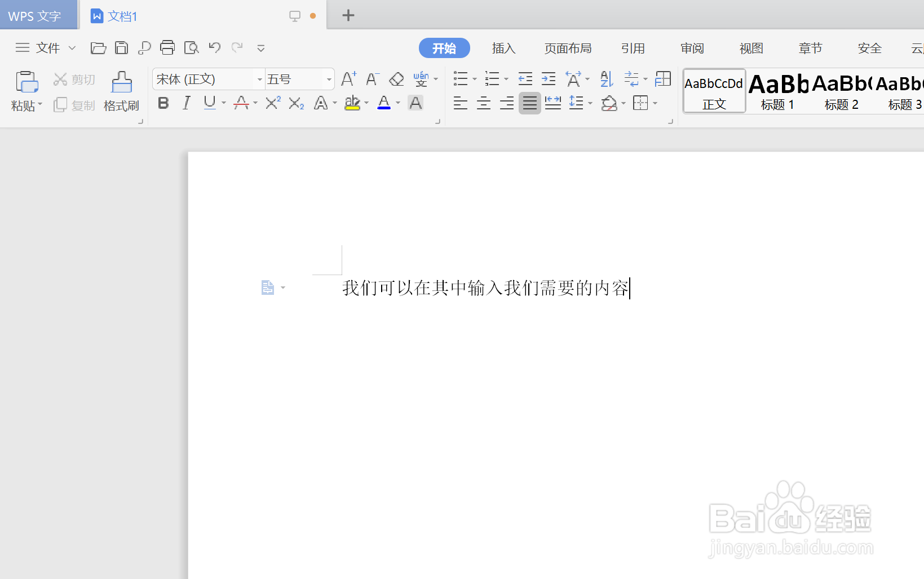
Task: Apply the 正文 style
Action: click(714, 91)
